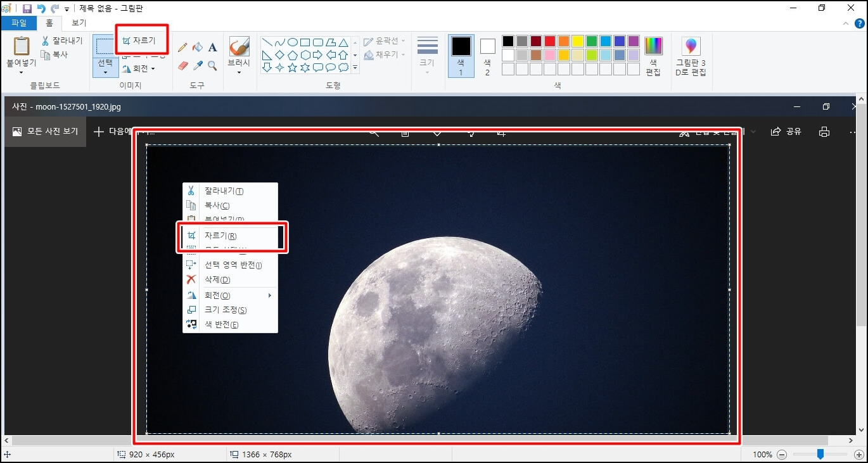Click the vertical scrollbar down arrow

(862, 429)
